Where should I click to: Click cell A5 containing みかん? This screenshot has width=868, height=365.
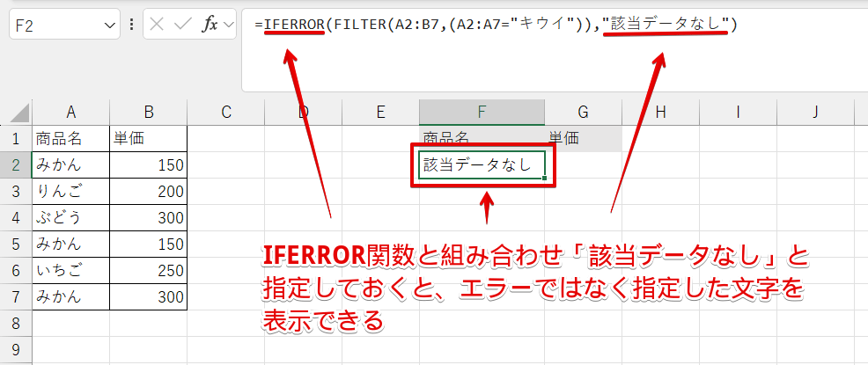point(70,244)
